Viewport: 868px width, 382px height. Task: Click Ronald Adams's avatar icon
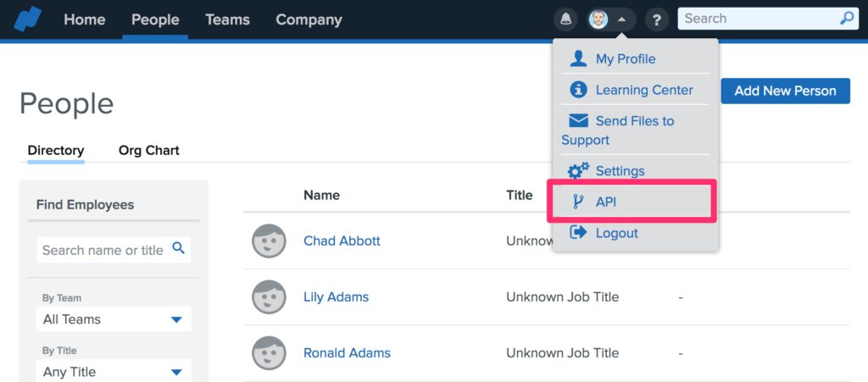pyautogui.click(x=269, y=353)
